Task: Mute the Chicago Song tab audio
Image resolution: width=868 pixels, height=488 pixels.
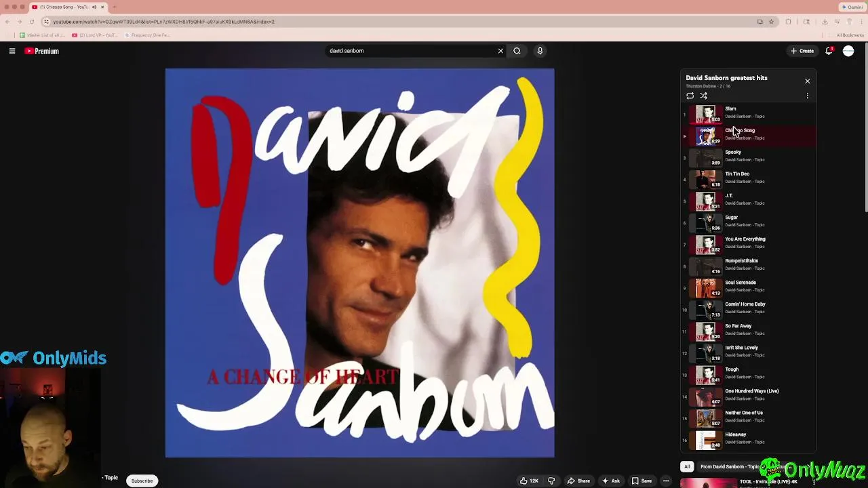Action: (x=94, y=7)
